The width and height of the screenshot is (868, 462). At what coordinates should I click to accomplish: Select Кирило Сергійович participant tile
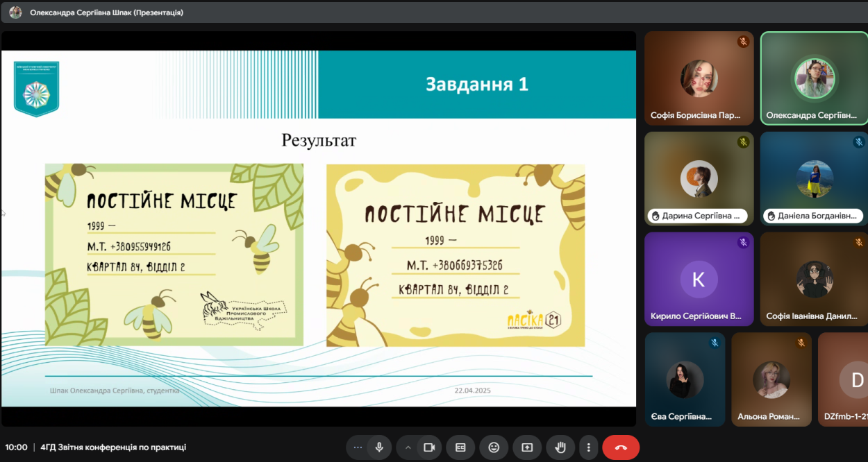click(x=699, y=279)
